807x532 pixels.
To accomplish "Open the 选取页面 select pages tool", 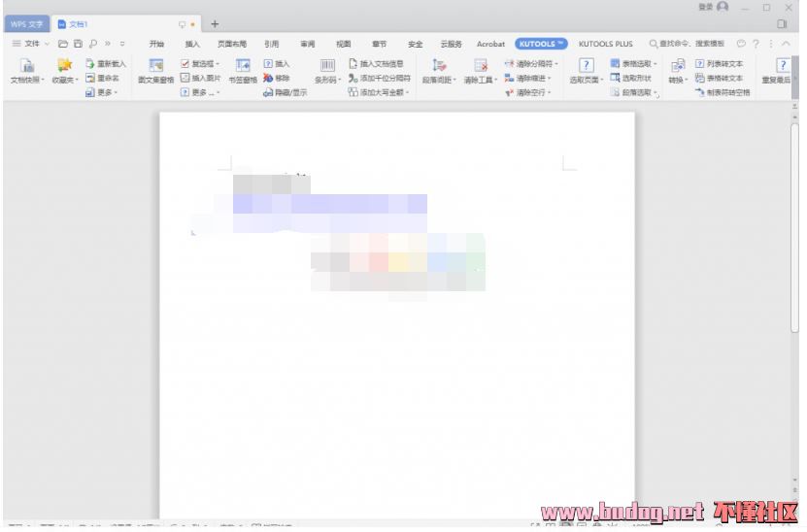I will point(587,71).
